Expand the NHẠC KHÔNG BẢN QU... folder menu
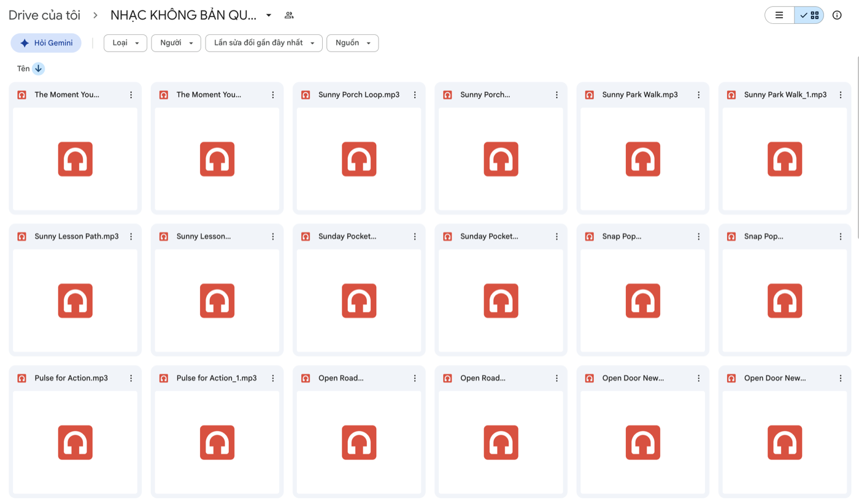Image resolution: width=859 pixels, height=504 pixels. (x=269, y=15)
